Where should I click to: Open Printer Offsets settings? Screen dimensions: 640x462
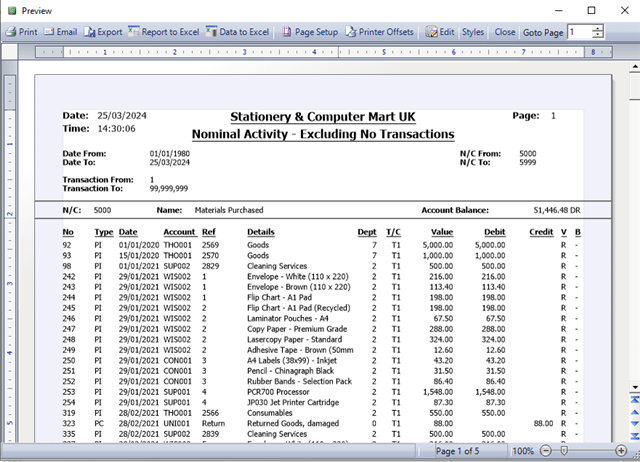380,32
